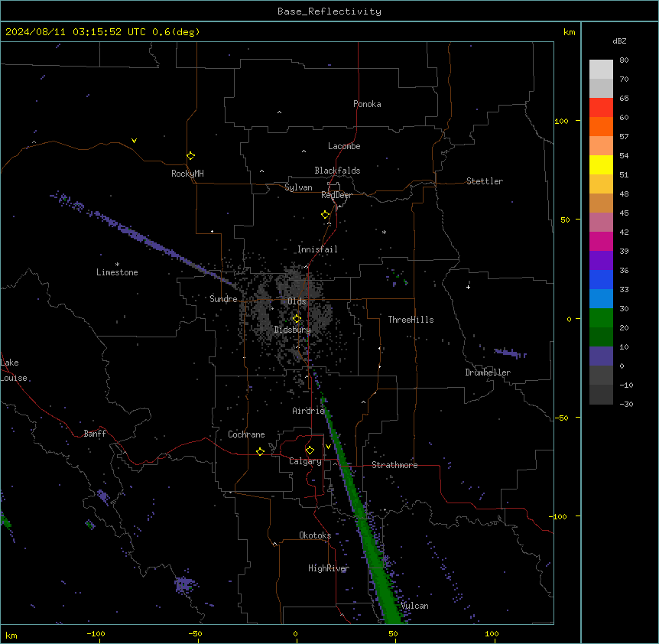Click the ThreeHills city label
Screen dimensions: 659x644
click(411, 320)
